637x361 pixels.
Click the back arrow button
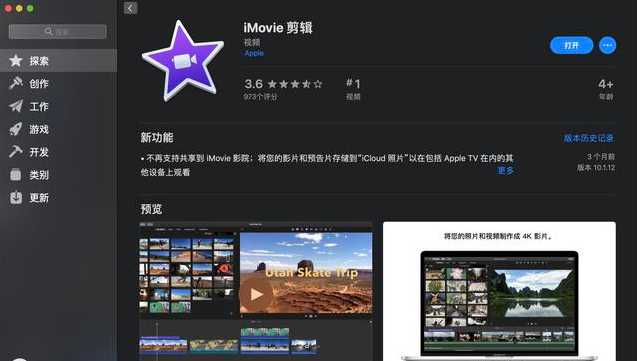(x=130, y=8)
